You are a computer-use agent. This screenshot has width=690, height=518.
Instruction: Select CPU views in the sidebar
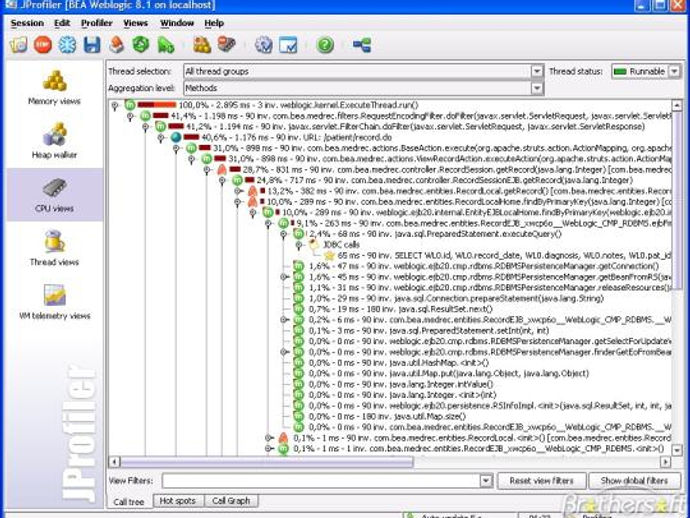(x=55, y=195)
